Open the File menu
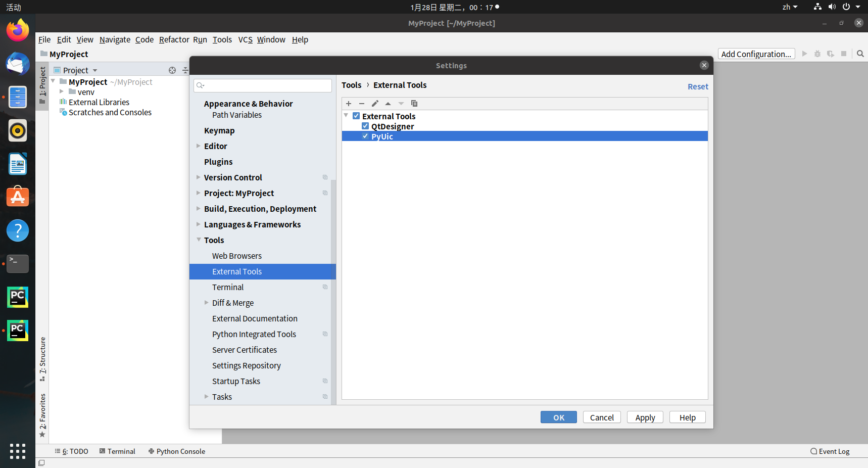This screenshot has height=468, width=868. point(44,39)
